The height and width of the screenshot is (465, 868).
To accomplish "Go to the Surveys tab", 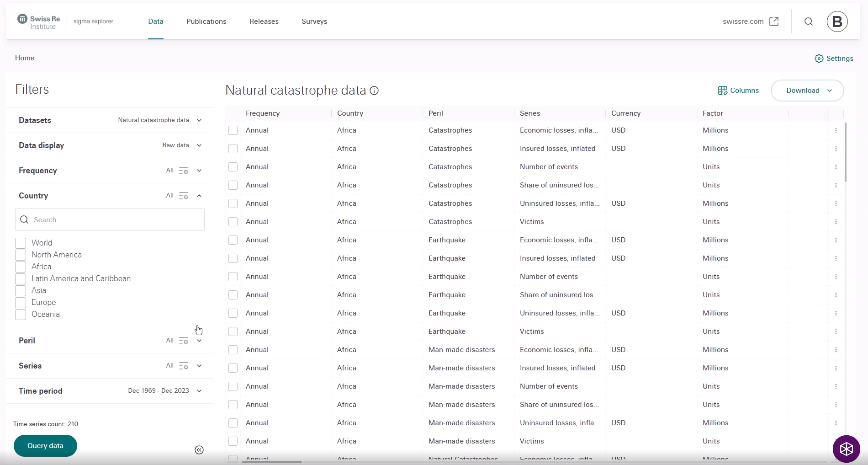I will 314,21.
